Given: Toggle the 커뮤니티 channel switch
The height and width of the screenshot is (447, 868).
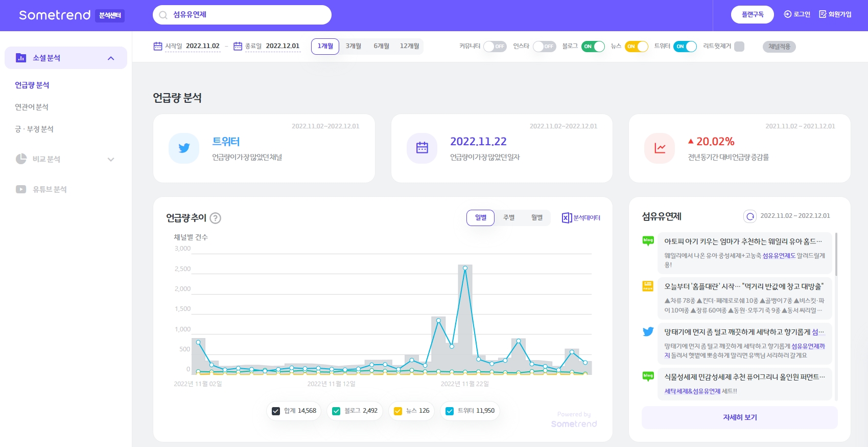Looking at the screenshot, I should (x=495, y=47).
